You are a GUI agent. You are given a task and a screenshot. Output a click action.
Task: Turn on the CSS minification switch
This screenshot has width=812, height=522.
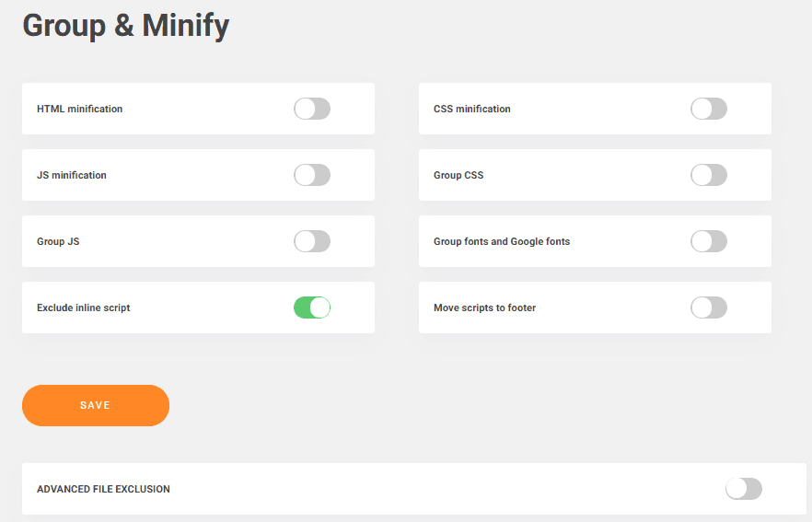(708, 109)
